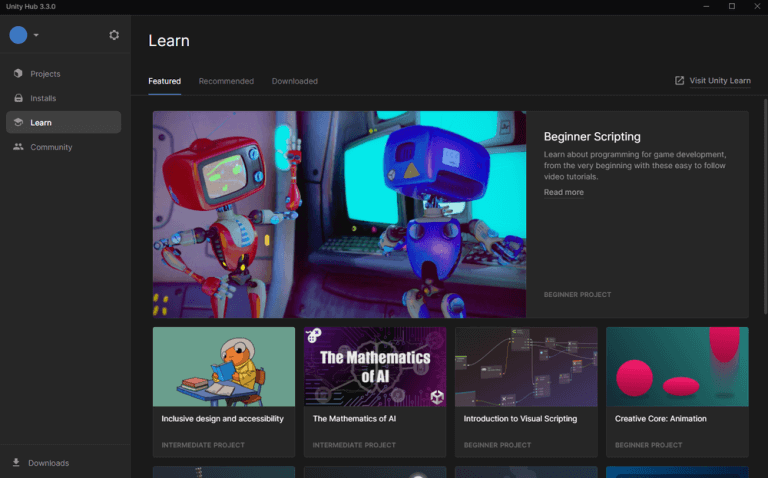Click the vertical scrollbar on the right
768x478 pixels.
tap(764, 200)
